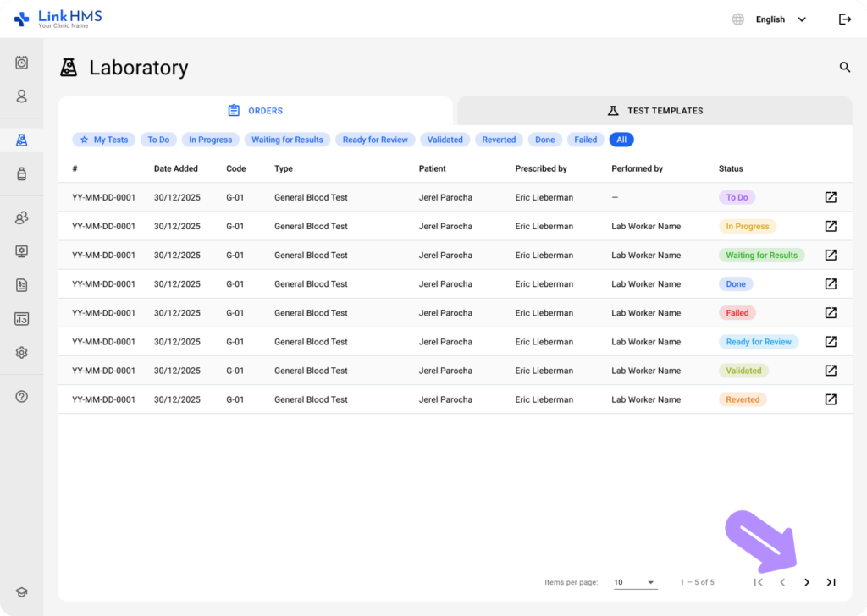Switch to the Test Templates tab

tap(655, 111)
